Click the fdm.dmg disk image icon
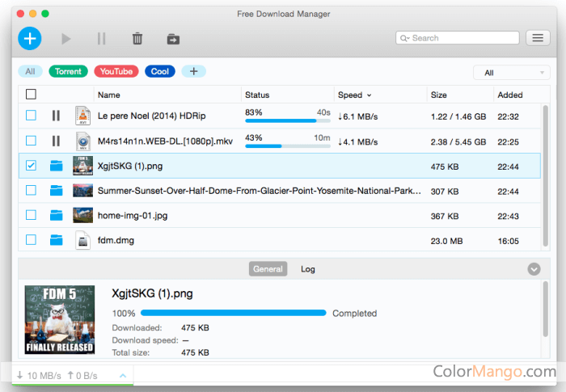566x392 pixels. coord(82,240)
